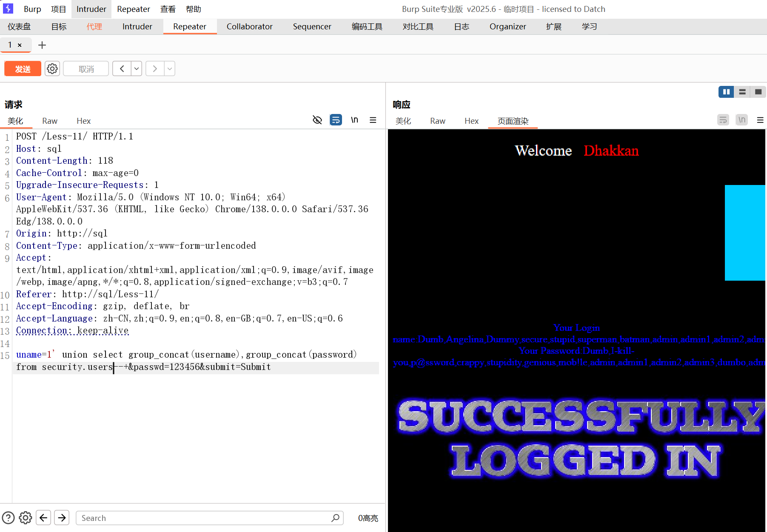
Task: Open response pane hamburger menu
Action: pos(761,120)
